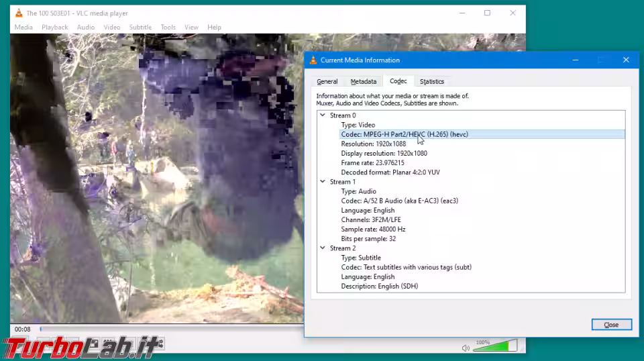The width and height of the screenshot is (644, 361).
Task: Click the speaker mute icon
Action: (466, 348)
